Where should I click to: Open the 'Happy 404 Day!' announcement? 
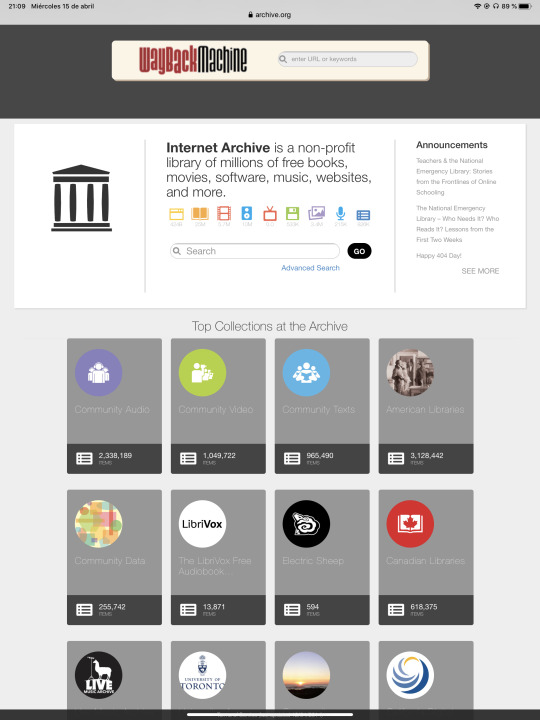(x=439, y=256)
